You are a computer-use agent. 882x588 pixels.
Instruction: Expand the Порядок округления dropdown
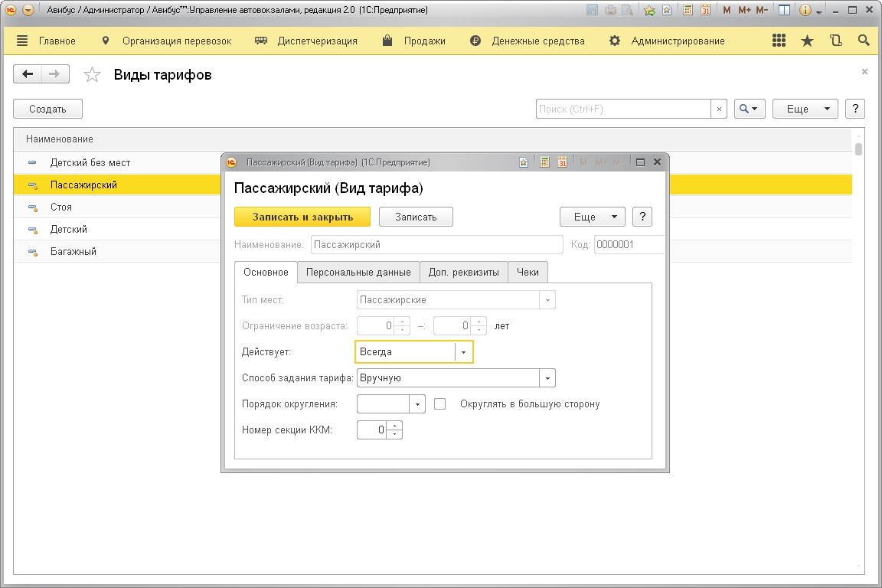tap(417, 403)
